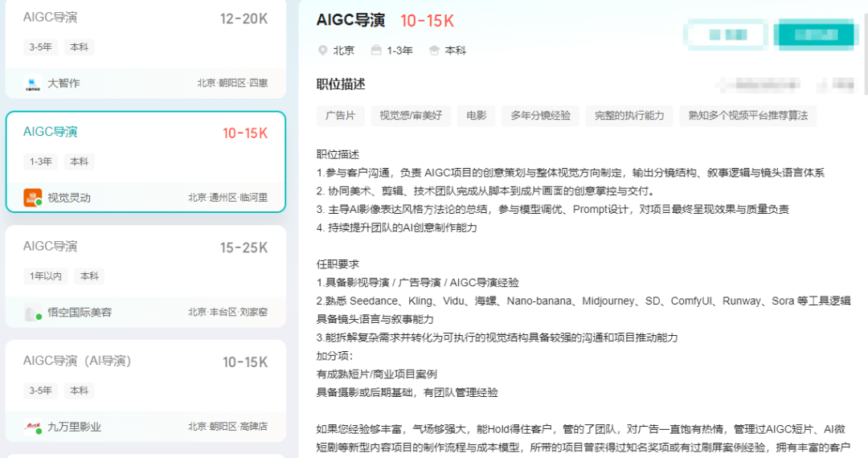Image resolution: width=868 pixels, height=458 pixels.
Task: Click the blurred outlined button near the salary
Action: coord(724,35)
